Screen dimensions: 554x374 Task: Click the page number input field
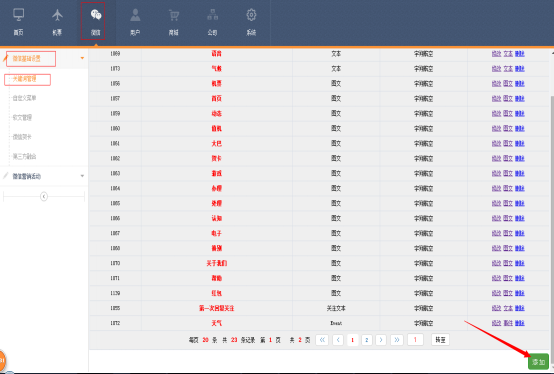click(415, 340)
